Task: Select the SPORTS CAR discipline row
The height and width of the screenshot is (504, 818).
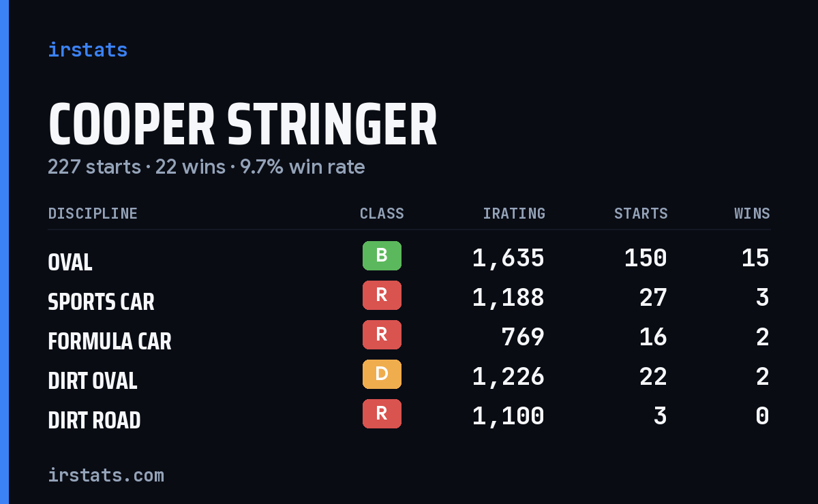Action: pyautogui.click(x=409, y=298)
